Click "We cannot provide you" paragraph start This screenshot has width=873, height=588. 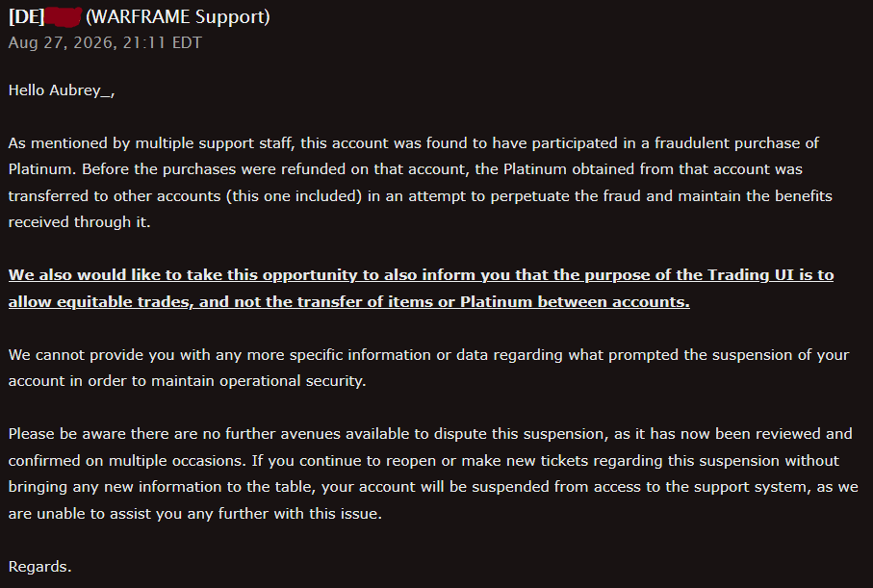pos(84,355)
